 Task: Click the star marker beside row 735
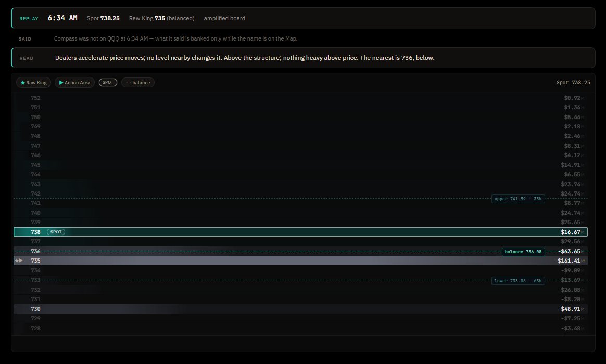click(x=16, y=261)
